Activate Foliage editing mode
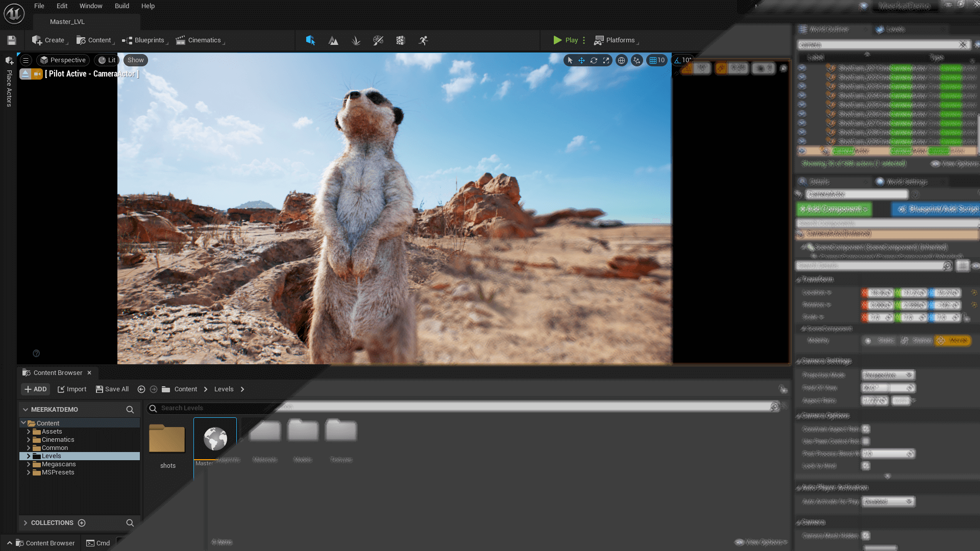Image resolution: width=980 pixels, height=551 pixels. [356, 40]
